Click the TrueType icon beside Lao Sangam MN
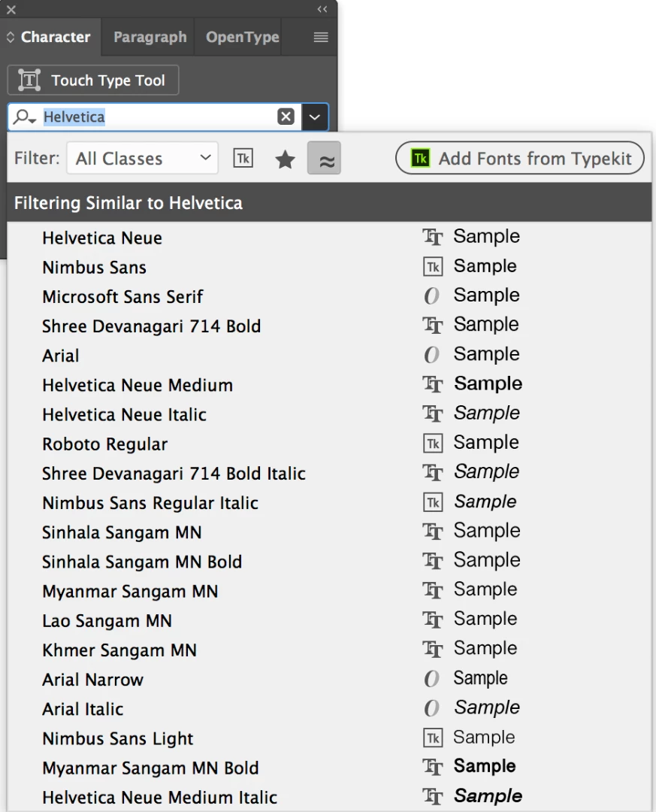This screenshot has width=656, height=812. tap(432, 620)
